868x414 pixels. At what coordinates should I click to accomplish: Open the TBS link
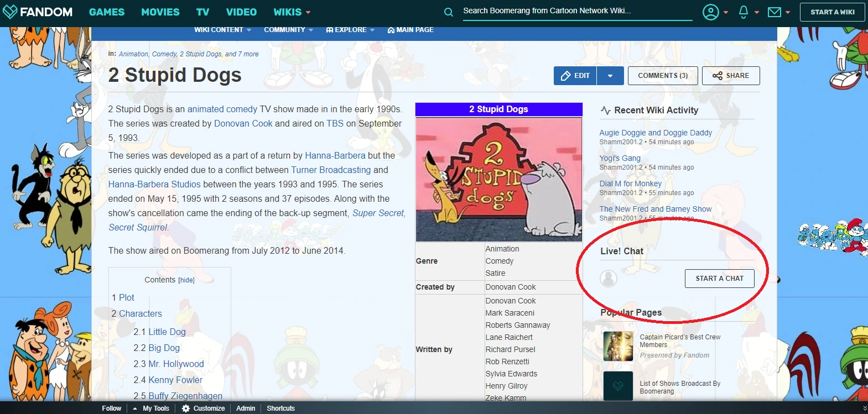(x=335, y=124)
